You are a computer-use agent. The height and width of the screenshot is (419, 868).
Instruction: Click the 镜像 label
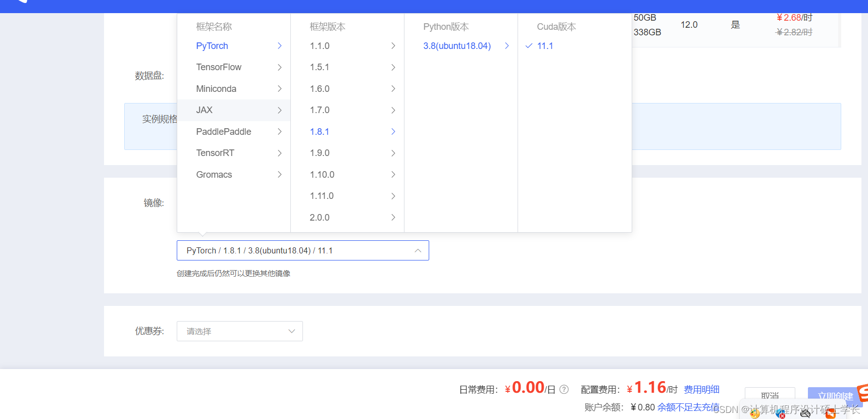[x=154, y=203]
